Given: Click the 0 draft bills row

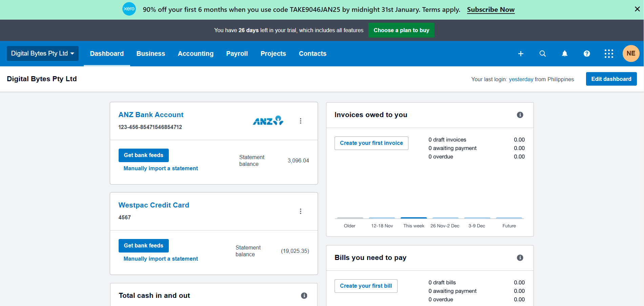Looking at the screenshot, I should (x=477, y=282).
